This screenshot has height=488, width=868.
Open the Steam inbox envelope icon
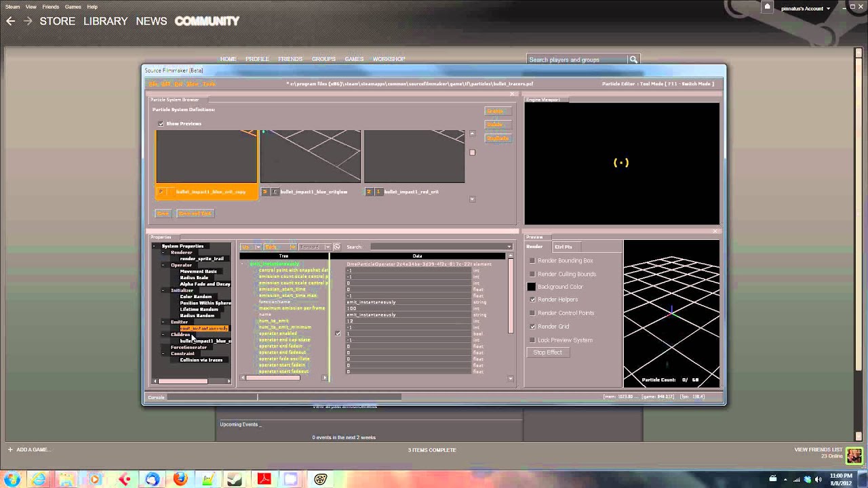point(767,7)
